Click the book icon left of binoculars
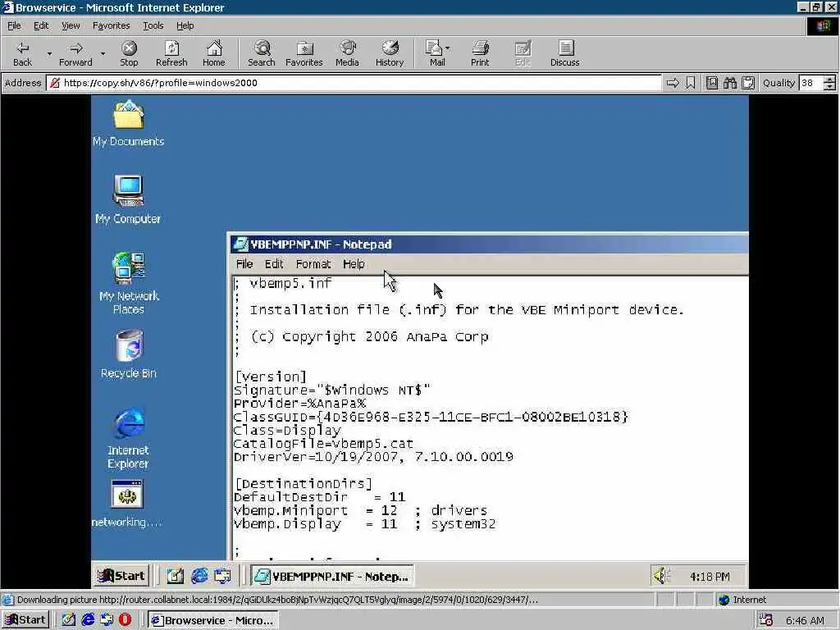 coord(712,83)
